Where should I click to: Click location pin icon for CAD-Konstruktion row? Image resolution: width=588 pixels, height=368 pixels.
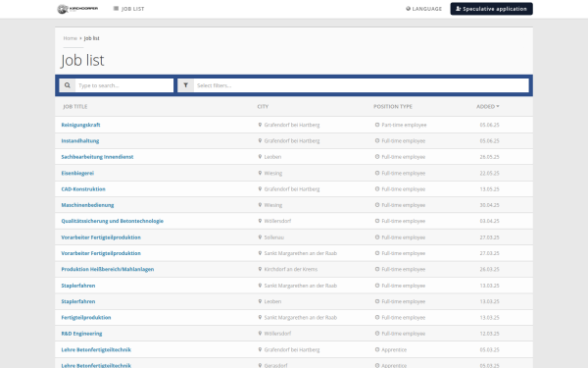click(260, 188)
